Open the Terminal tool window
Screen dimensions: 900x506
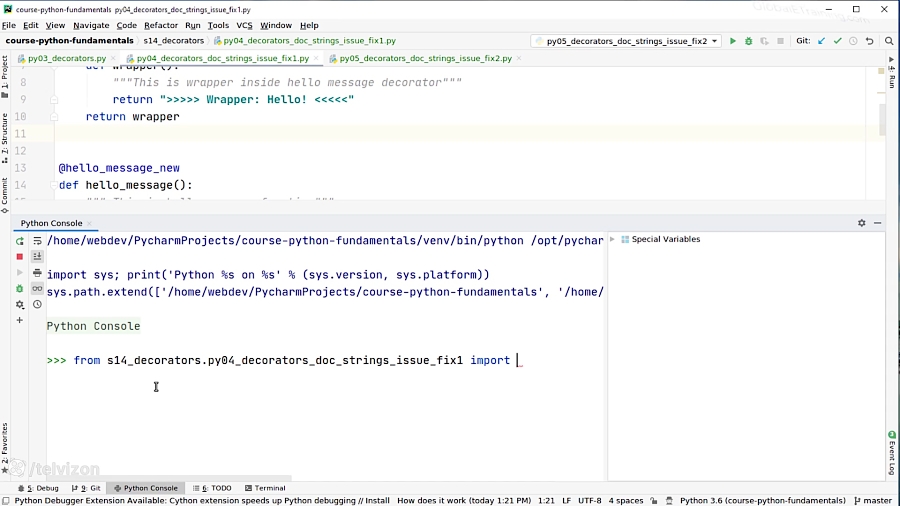264,488
